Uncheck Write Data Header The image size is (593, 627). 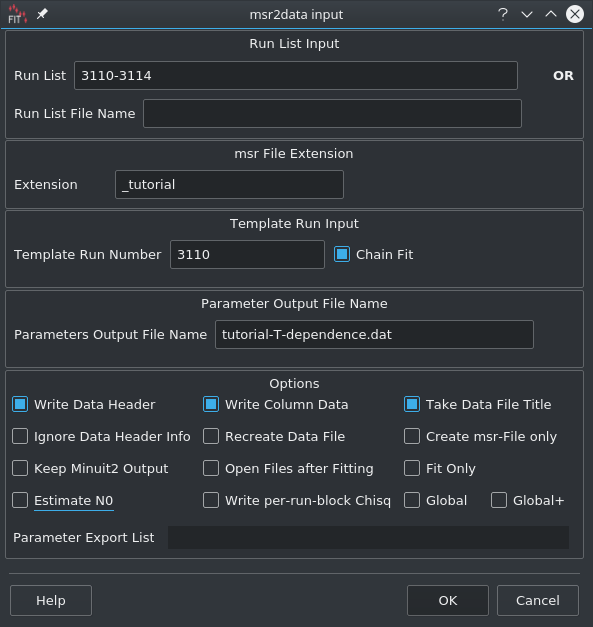point(20,404)
